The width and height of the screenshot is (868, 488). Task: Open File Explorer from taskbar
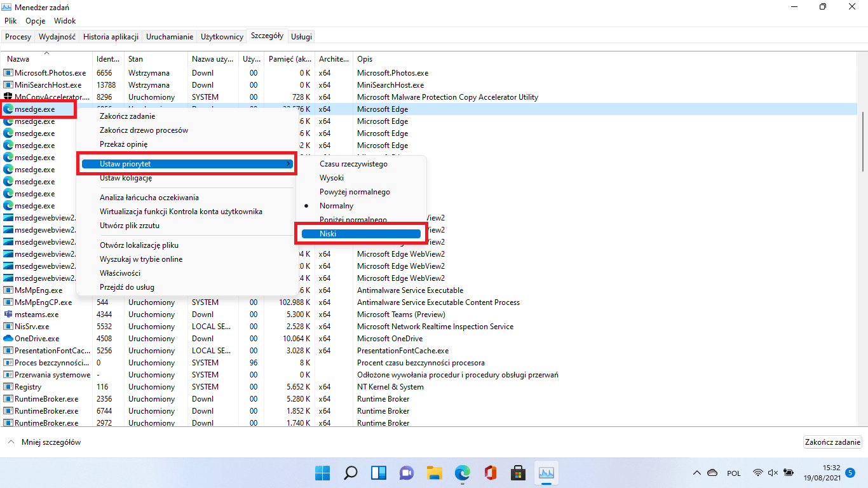(x=434, y=473)
